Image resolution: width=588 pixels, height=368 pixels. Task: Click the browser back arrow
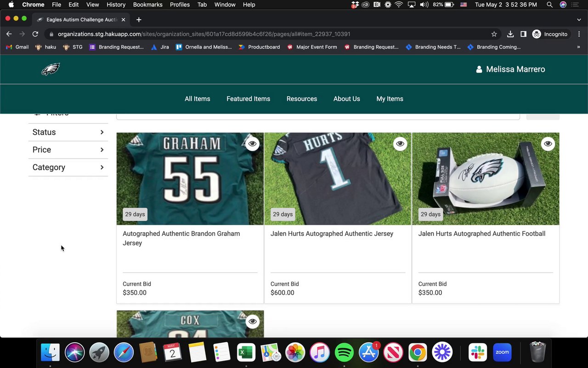point(9,34)
